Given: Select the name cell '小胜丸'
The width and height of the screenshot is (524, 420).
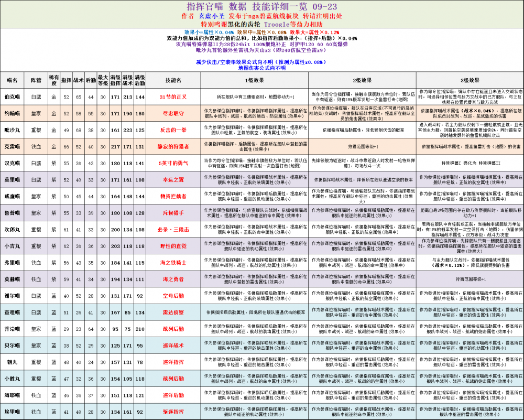Looking at the screenshot, I should click(x=12, y=379).
